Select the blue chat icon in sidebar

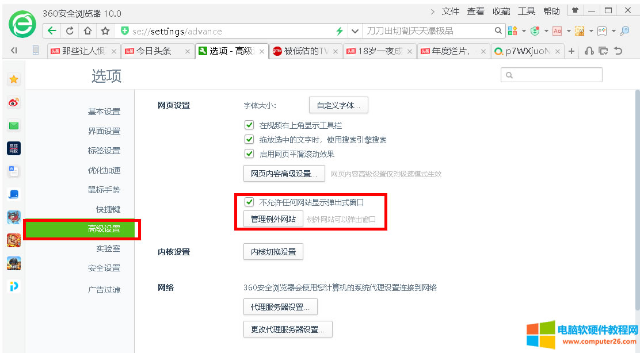[13, 194]
